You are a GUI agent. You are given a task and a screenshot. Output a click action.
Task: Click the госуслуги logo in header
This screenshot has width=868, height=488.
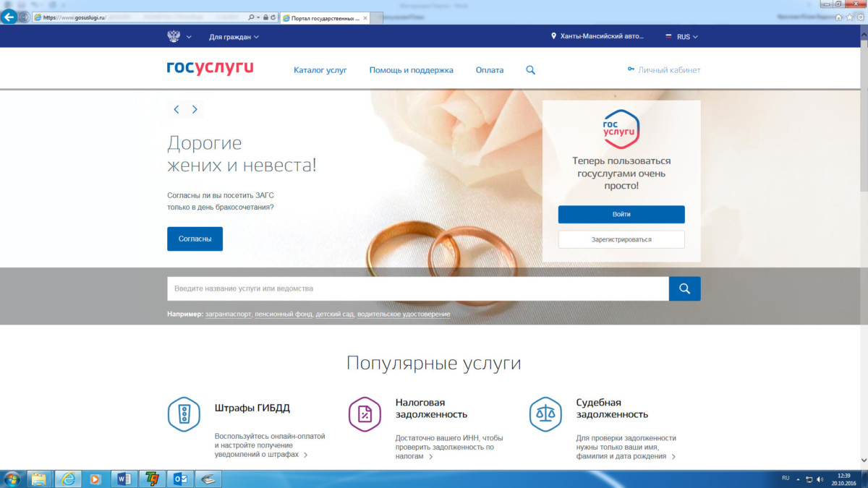[x=210, y=69]
